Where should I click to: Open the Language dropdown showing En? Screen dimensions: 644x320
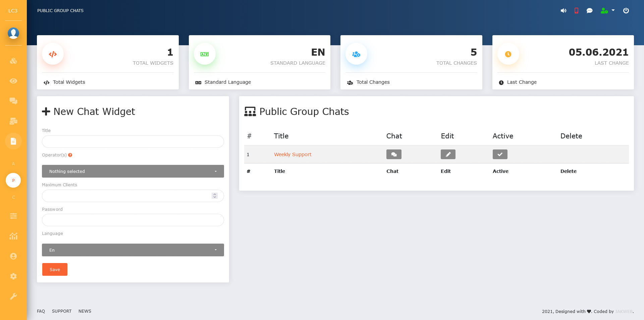(133, 250)
